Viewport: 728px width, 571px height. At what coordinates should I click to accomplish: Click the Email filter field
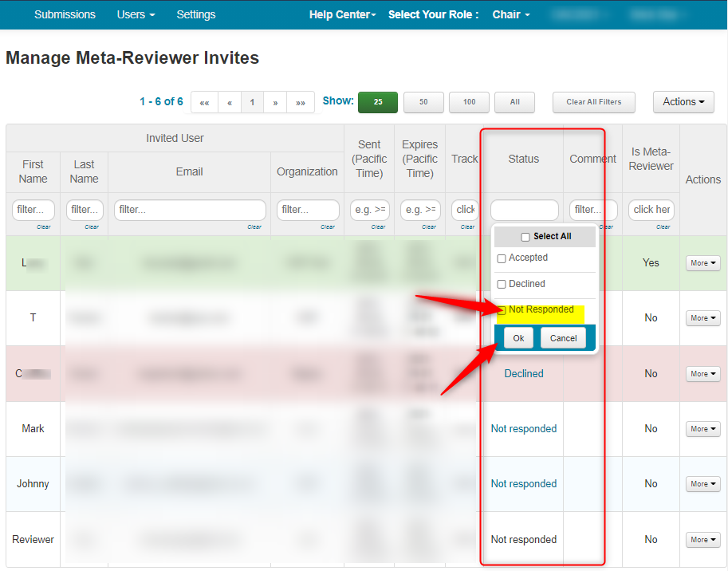pyautogui.click(x=190, y=210)
